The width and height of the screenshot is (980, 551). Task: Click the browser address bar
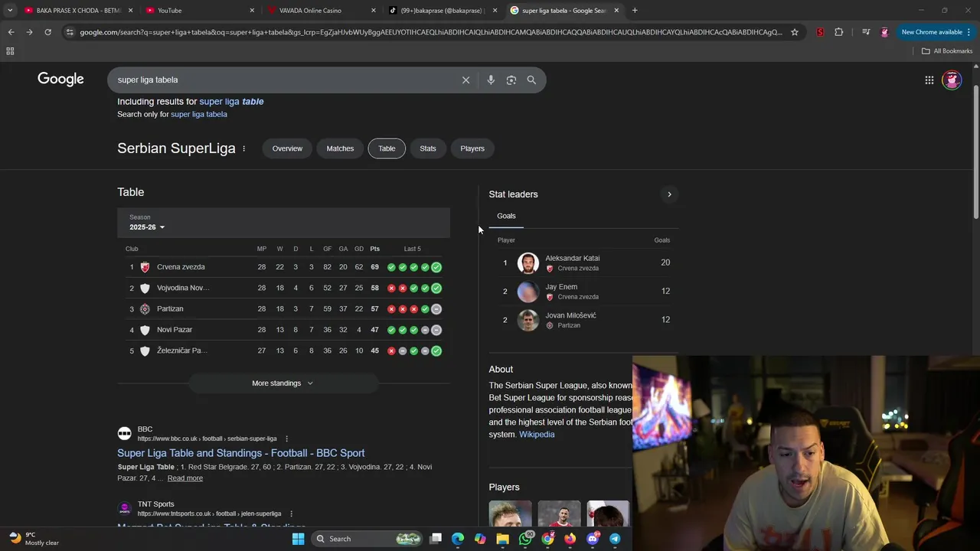(x=431, y=32)
